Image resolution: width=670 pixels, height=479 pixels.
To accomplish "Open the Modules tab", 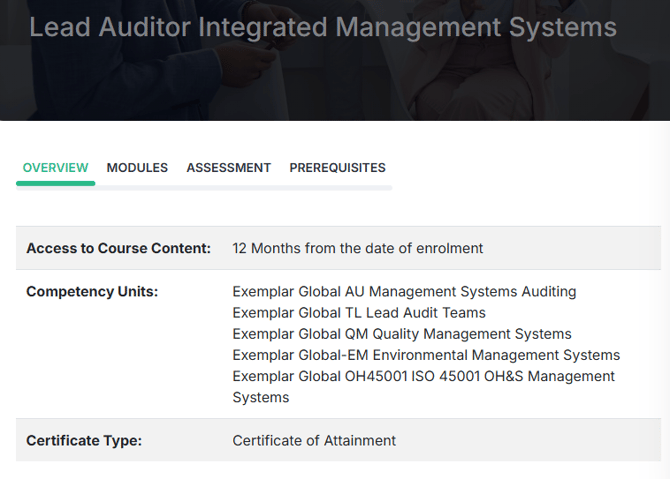I will click(137, 168).
